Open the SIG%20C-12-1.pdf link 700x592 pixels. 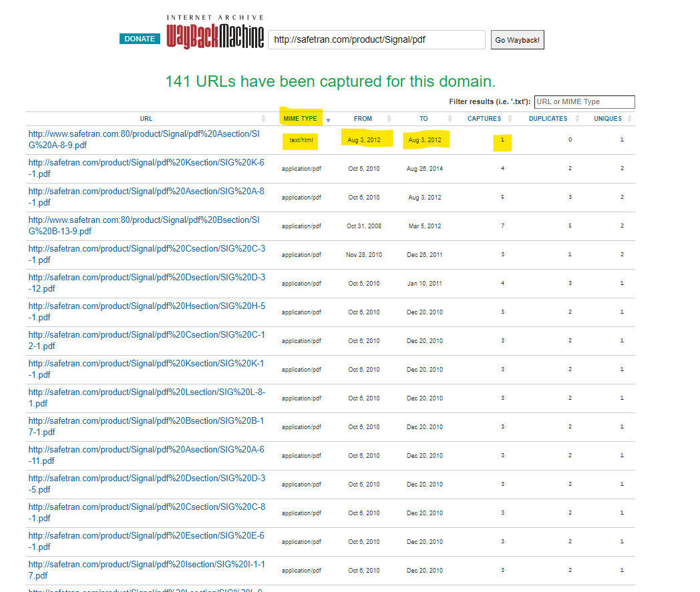click(147, 340)
